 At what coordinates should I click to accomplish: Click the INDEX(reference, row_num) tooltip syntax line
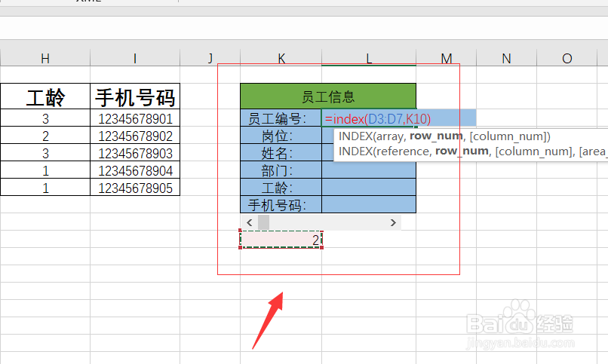click(x=473, y=151)
